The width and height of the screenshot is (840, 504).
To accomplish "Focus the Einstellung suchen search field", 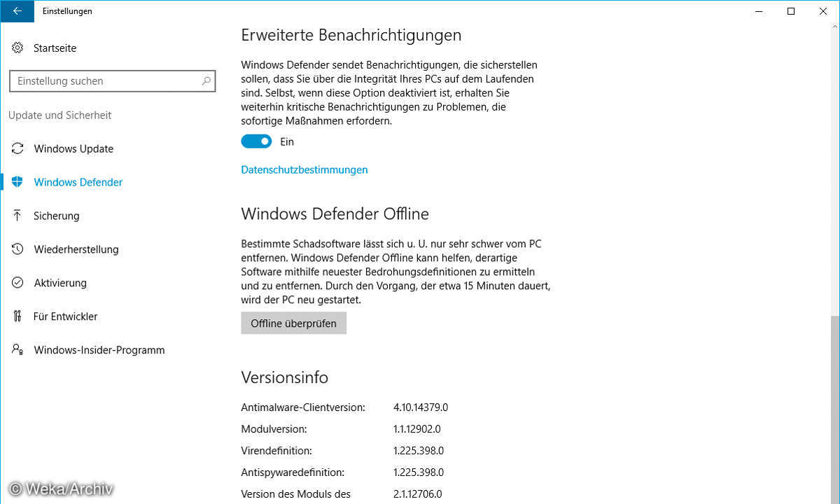I will coord(112,81).
